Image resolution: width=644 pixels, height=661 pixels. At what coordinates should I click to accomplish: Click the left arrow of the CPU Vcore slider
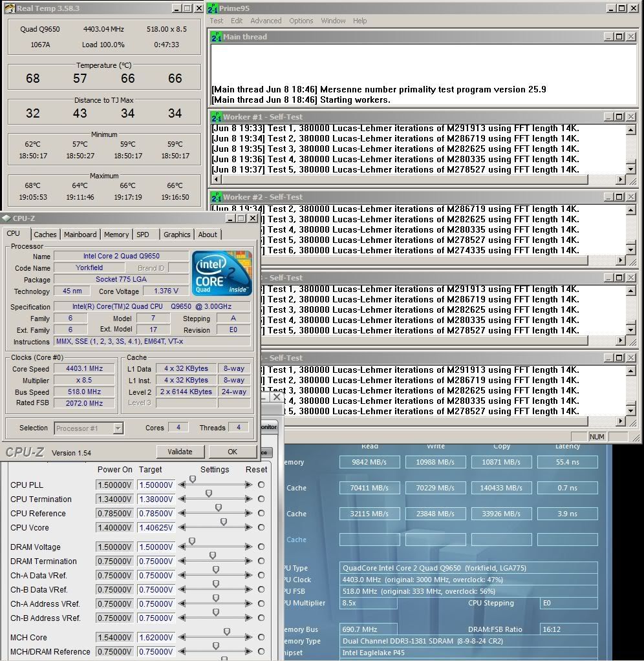point(182,527)
